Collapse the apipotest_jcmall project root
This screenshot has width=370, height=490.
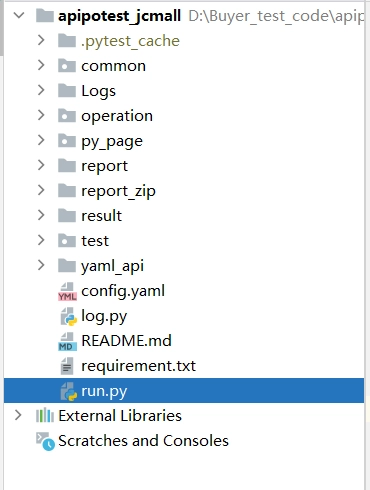point(19,15)
